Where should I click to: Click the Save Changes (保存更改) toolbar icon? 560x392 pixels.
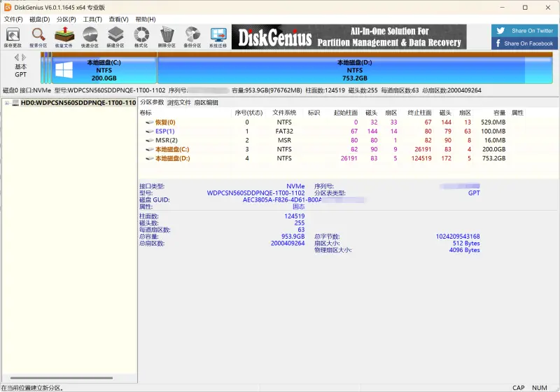click(13, 37)
